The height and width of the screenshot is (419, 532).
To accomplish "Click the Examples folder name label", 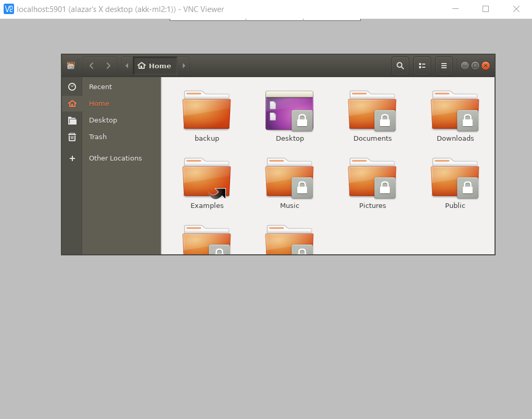I will point(207,205).
